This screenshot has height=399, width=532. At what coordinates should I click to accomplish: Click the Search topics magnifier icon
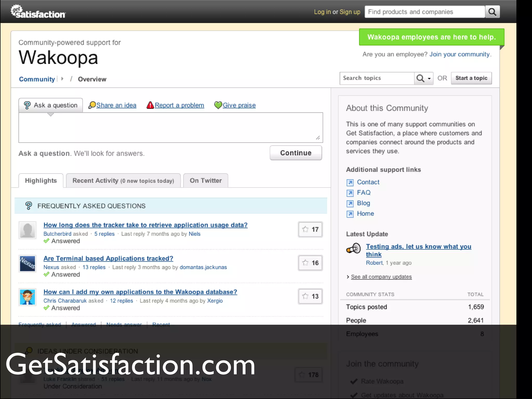click(x=420, y=78)
